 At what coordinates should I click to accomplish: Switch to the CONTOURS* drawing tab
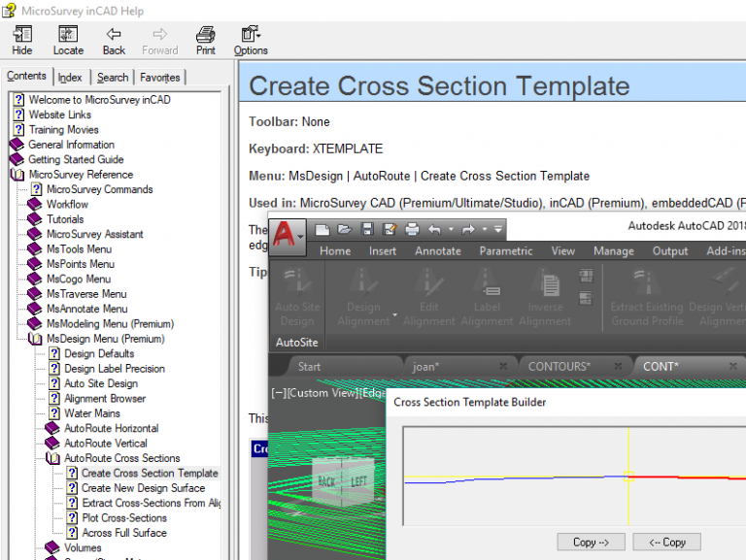click(x=559, y=367)
